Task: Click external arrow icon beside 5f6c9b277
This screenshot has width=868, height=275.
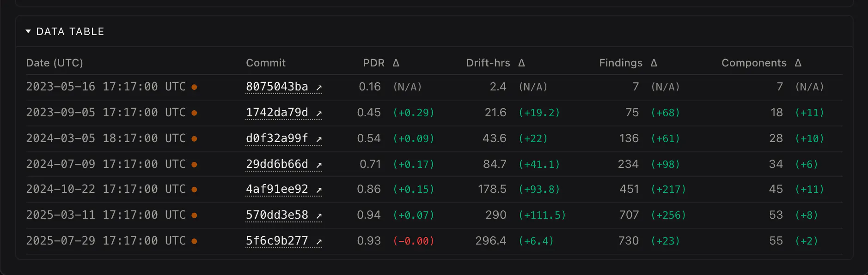Action: tap(318, 242)
